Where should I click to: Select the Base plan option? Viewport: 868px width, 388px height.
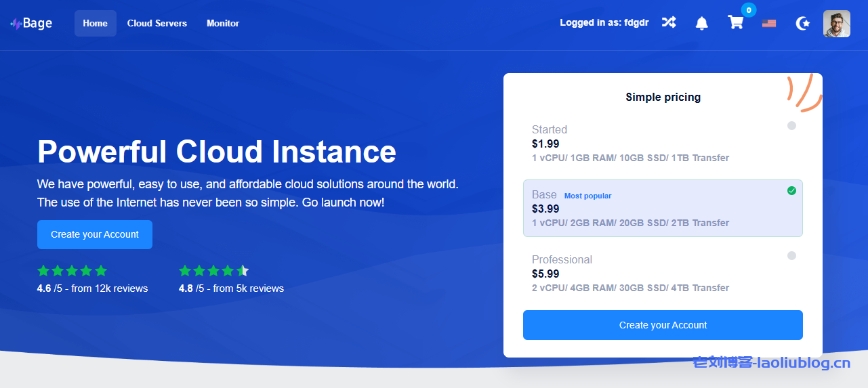point(662,208)
